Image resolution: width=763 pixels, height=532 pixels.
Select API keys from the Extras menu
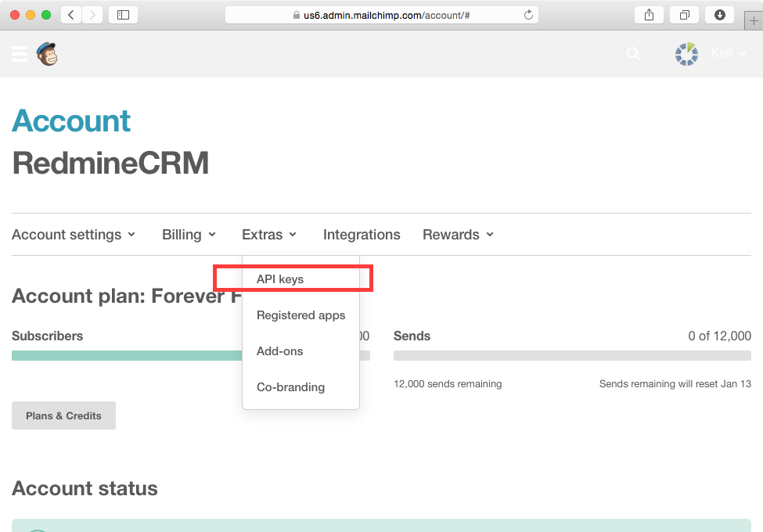pyautogui.click(x=280, y=279)
